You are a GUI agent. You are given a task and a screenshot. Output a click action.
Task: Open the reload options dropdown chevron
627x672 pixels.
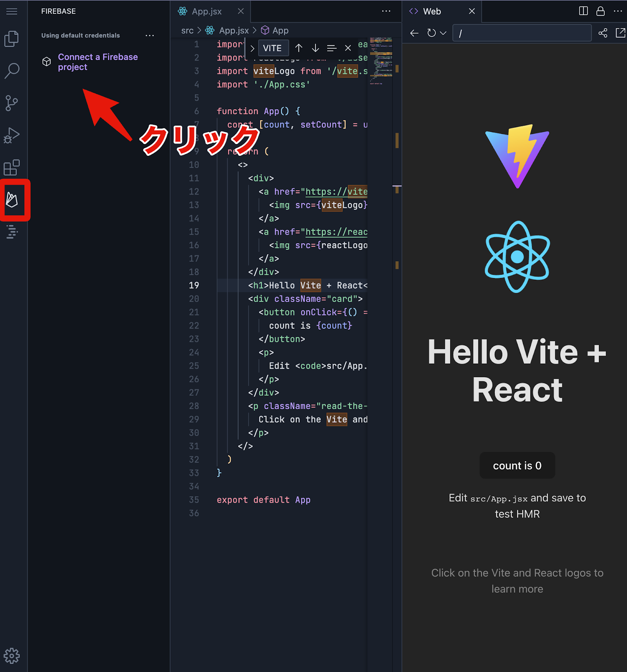(443, 33)
